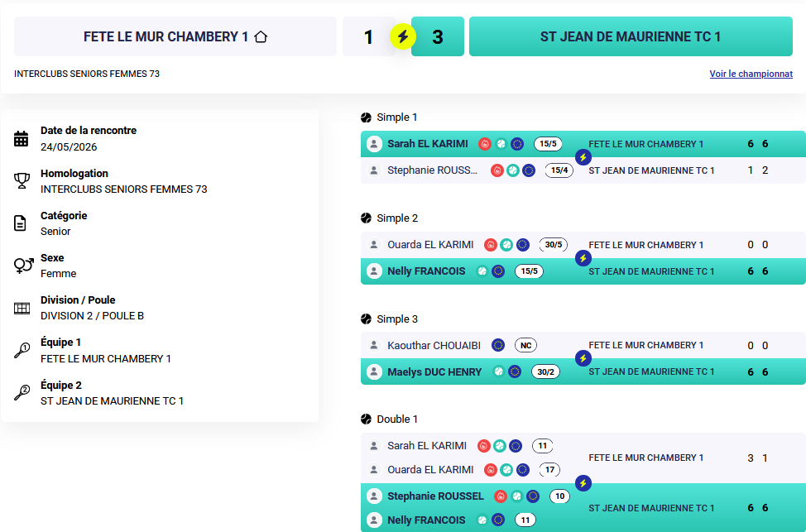
Task: Open the Voir le championnat link
Action: tap(751, 74)
